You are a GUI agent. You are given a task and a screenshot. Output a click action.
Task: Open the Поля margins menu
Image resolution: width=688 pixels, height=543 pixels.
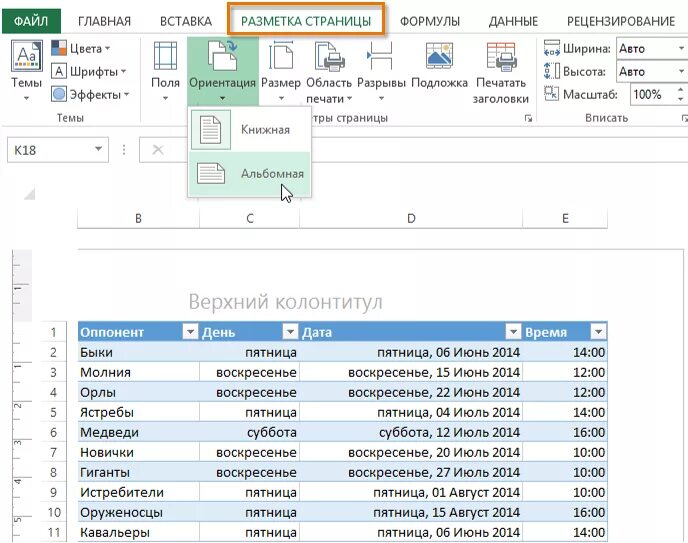(x=165, y=71)
